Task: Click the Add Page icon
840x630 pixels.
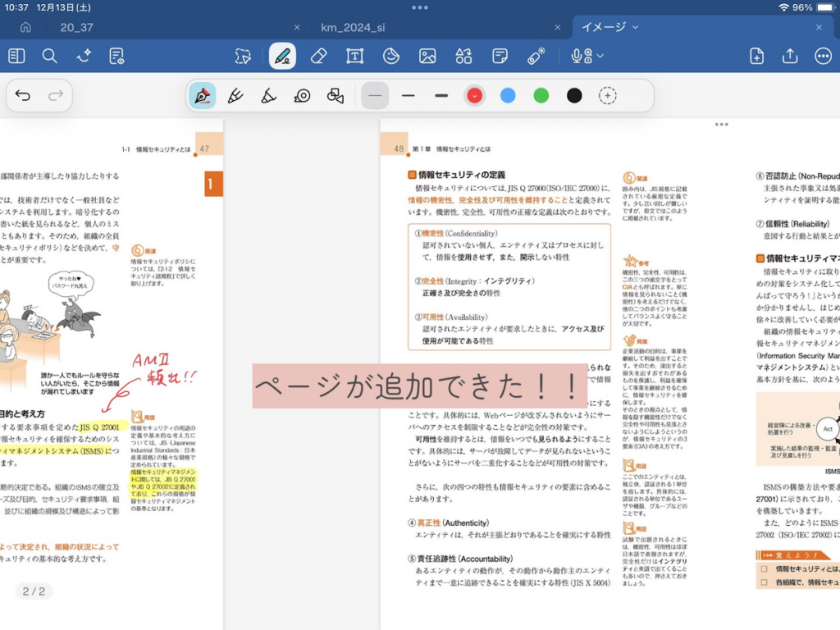Action: tap(756, 56)
